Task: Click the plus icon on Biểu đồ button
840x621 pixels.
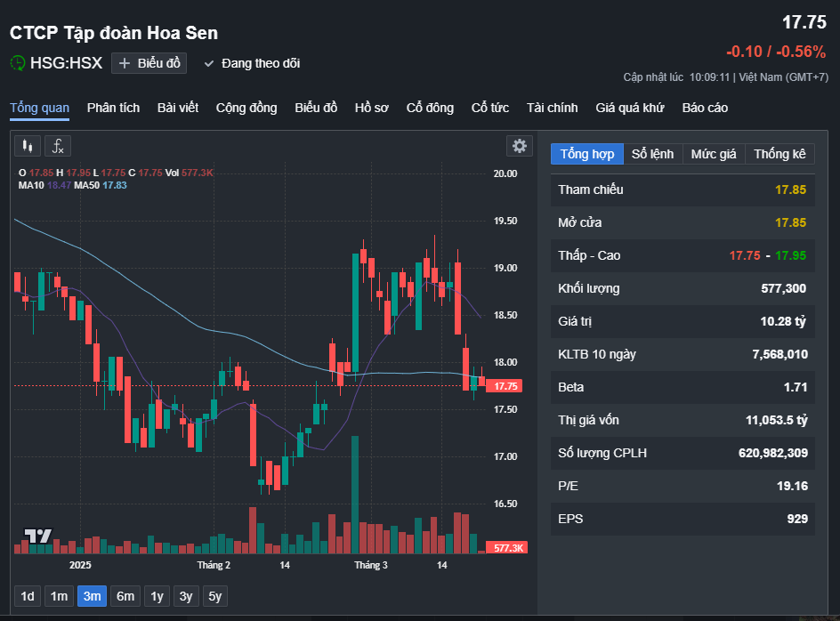Action: click(125, 63)
